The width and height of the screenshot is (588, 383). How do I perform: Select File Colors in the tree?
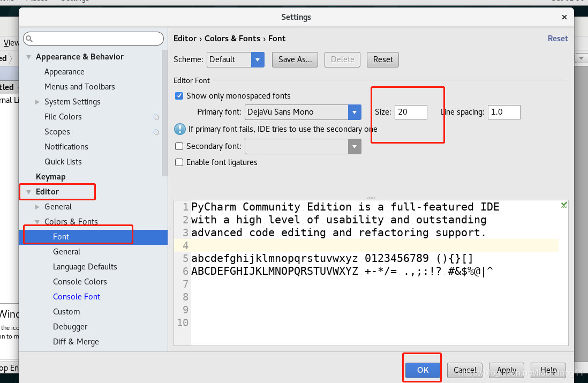63,117
